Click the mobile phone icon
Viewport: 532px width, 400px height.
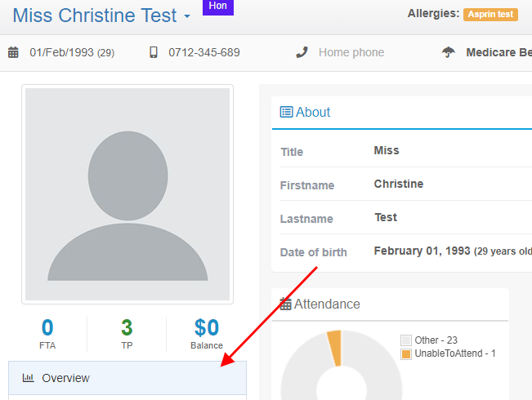click(154, 52)
